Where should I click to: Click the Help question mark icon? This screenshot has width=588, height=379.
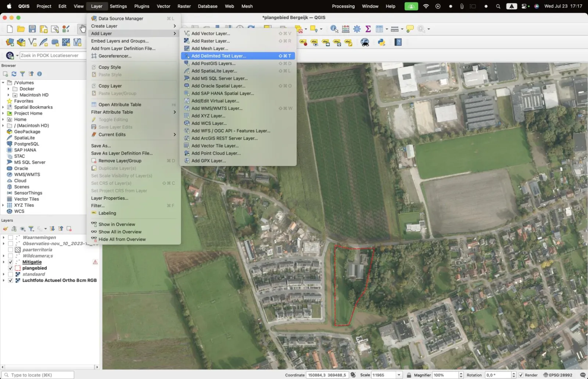[x=398, y=42]
